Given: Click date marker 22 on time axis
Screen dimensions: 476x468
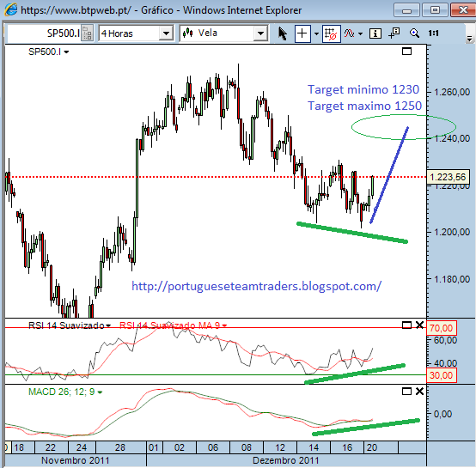Looking at the screenshot, I should coord(51,447).
